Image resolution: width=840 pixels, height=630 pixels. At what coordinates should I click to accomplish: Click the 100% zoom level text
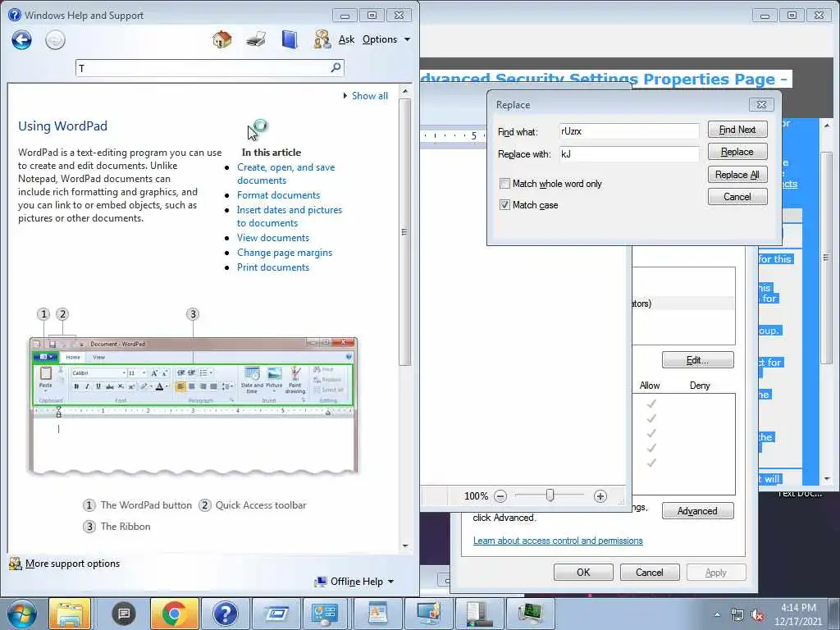click(476, 496)
